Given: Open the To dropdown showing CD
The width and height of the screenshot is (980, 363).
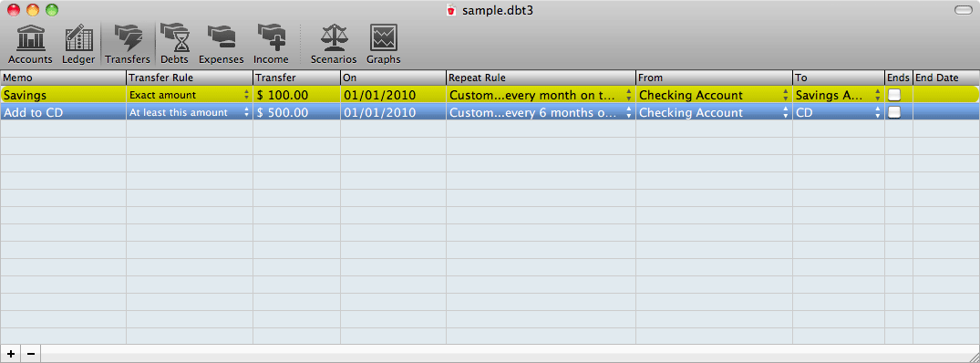Looking at the screenshot, I should [x=838, y=112].
